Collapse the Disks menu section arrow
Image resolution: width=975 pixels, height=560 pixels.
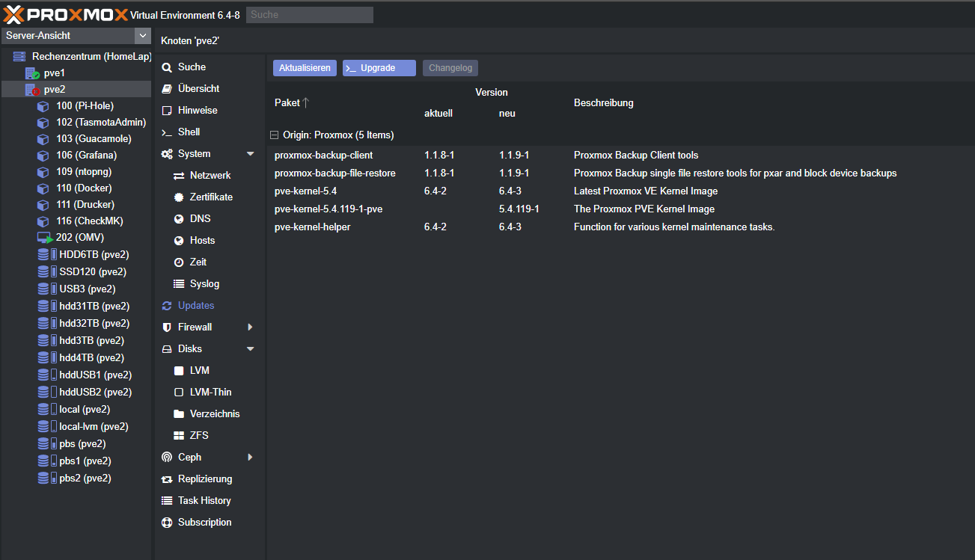(x=250, y=349)
